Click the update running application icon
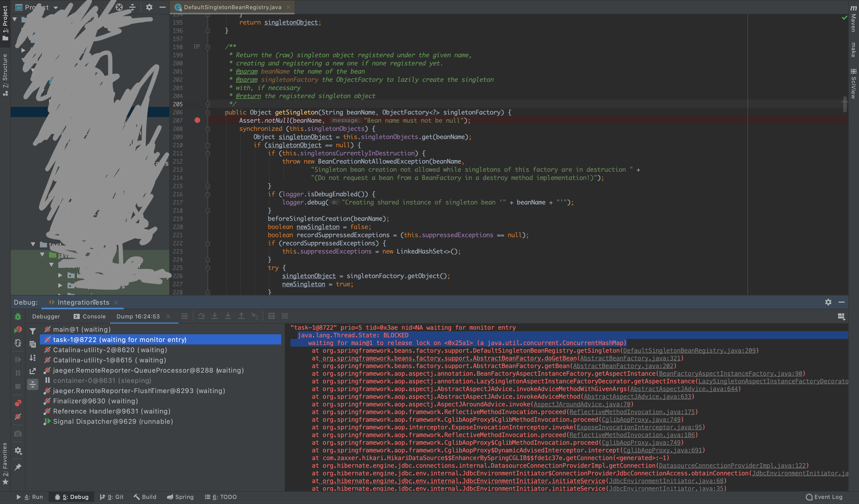 18,343
